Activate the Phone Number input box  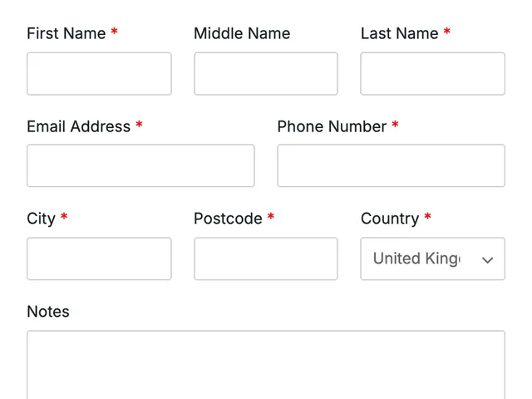click(x=391, y=165)
